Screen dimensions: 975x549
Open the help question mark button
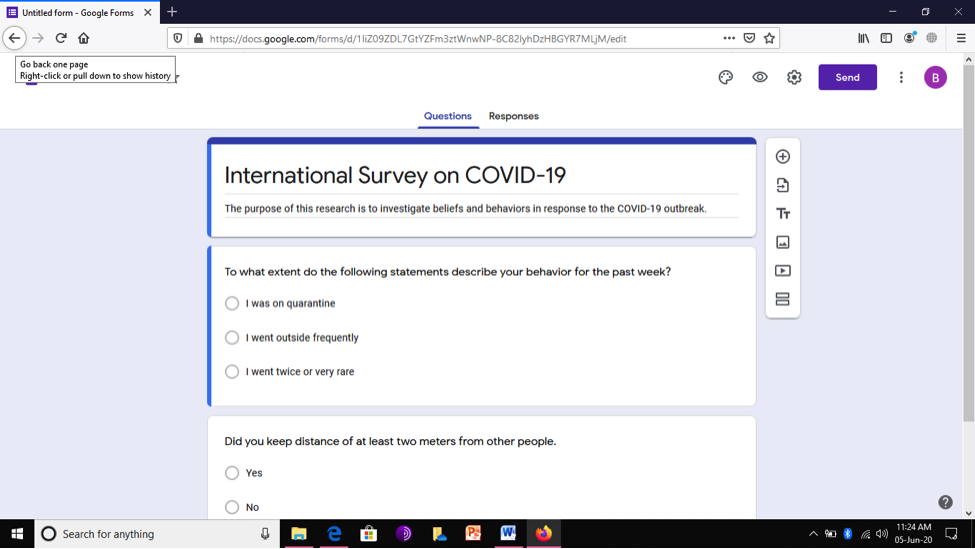coord(945,502)
